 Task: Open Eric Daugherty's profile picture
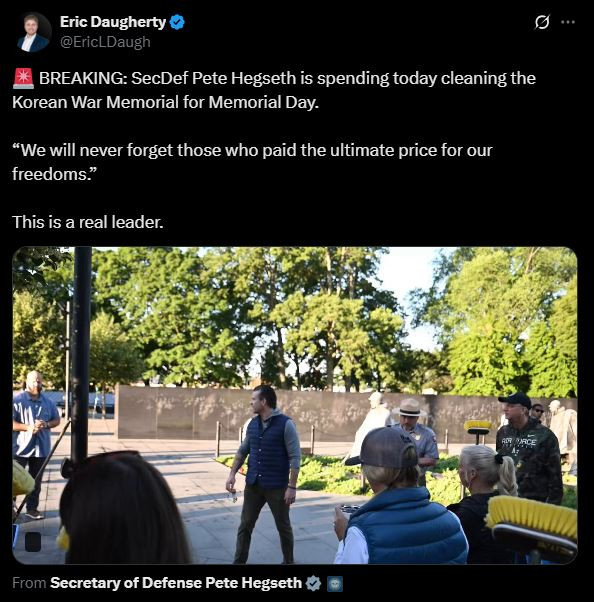[34, 32]
